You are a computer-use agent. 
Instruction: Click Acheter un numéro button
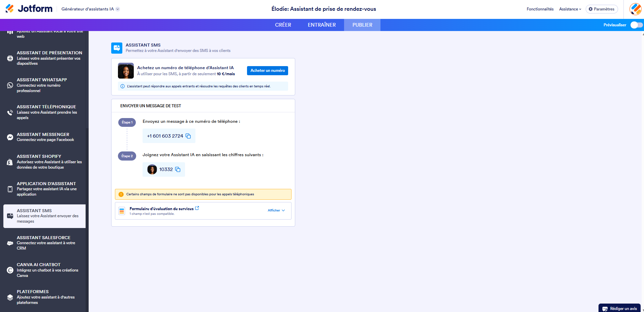pyautogui.click(x=268, y=70)
